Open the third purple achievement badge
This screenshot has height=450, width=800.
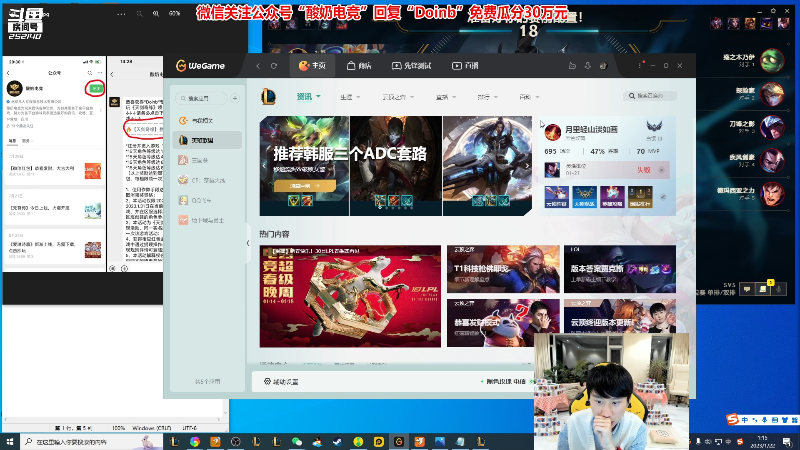click(612, 197)
